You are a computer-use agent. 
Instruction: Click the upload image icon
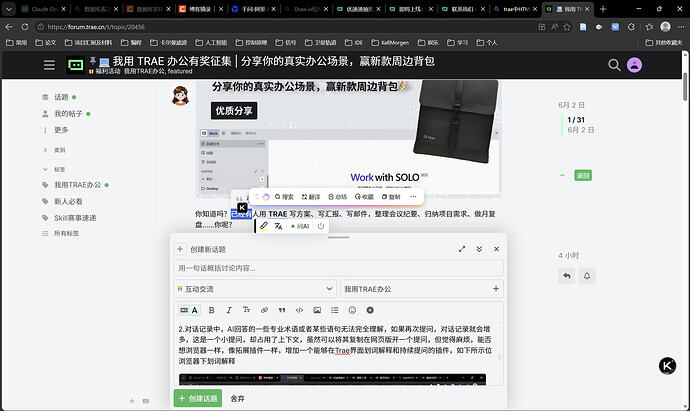pos(317,310)
